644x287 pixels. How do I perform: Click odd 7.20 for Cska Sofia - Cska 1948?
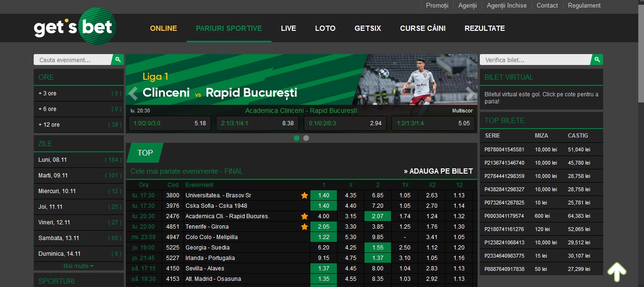click(x=378, y=206)
